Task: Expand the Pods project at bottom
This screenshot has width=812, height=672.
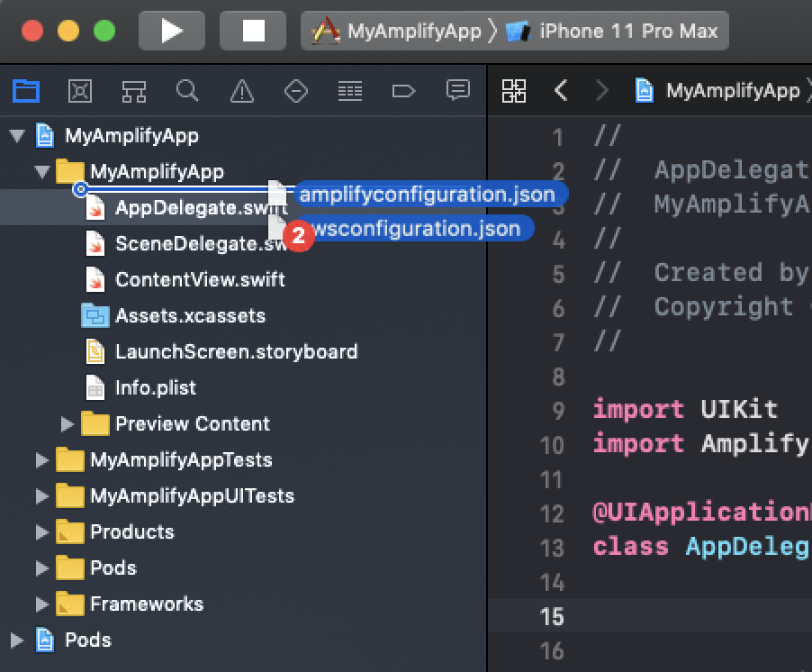Action: [17, 640]
